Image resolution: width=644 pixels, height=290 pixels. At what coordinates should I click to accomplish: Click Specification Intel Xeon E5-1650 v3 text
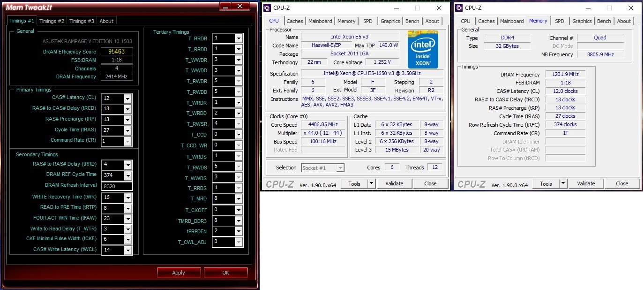372,74
